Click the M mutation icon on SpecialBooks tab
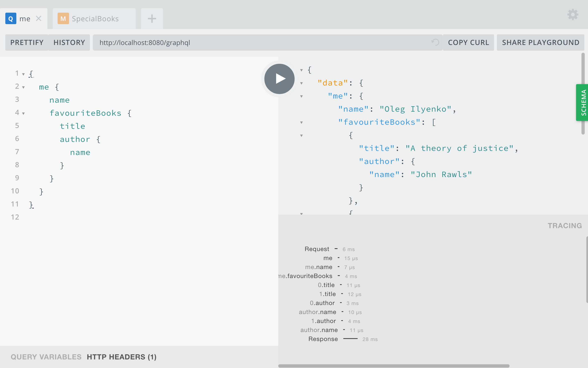The width and height of the screenshot is (588, 368). point(63,18)
